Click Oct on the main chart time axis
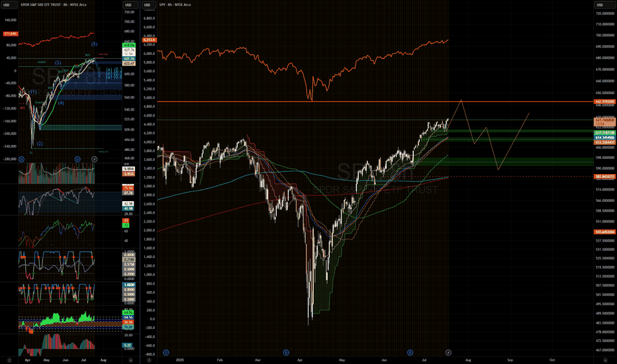This screenshot has width=617, height=364. (552, 360)
